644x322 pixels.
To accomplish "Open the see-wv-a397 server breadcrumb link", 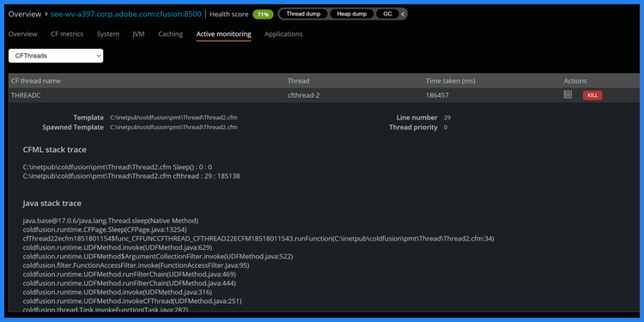I will point(126,14).
